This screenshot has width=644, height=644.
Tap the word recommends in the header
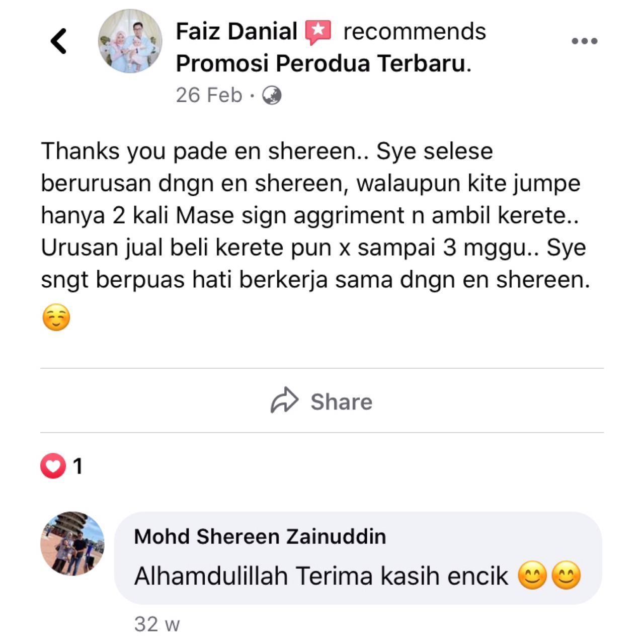(415, 32)
